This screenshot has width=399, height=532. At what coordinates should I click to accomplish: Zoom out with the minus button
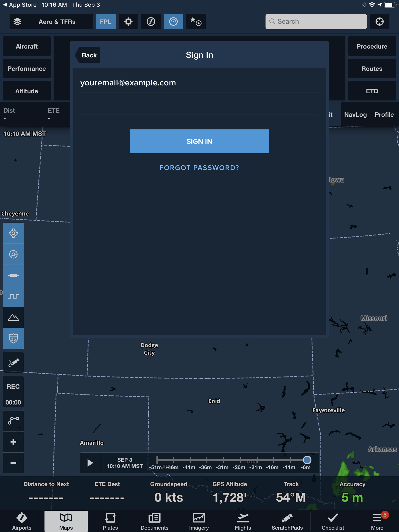pos(13,463)
